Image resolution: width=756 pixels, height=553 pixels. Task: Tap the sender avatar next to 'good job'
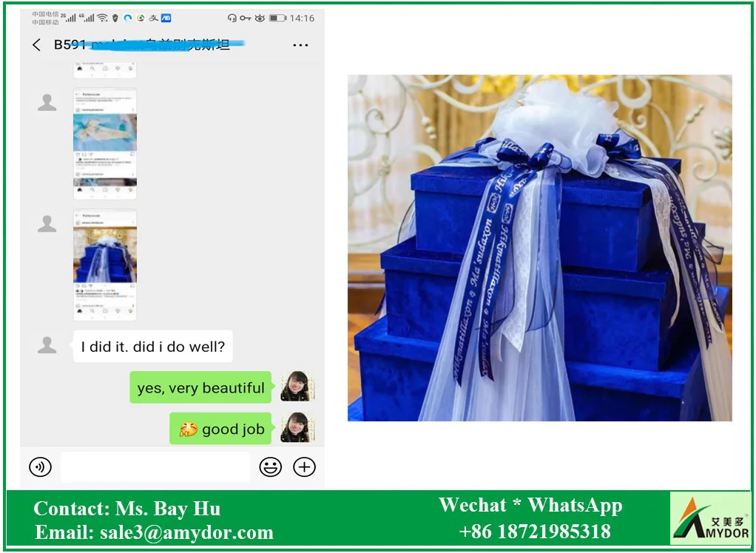tap(297, 428)
